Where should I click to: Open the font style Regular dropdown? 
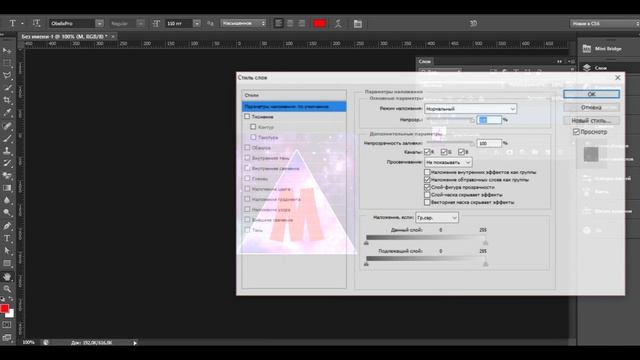(x=140, y=23)
